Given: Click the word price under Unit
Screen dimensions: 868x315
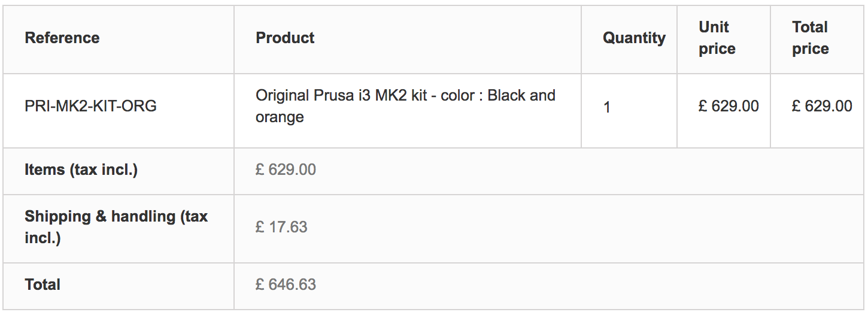Looking at the screenshot, I should [717, 49].
